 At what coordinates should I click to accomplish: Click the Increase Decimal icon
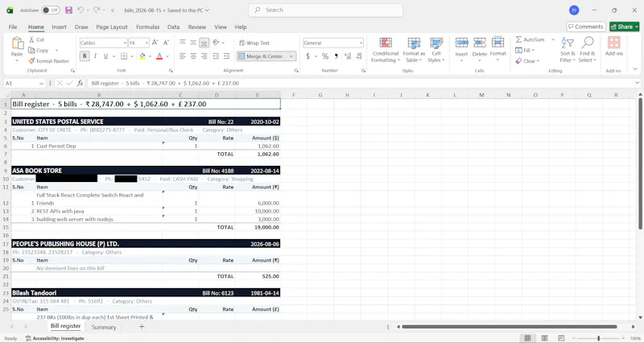pyautogui.click(x=348, y=56)
